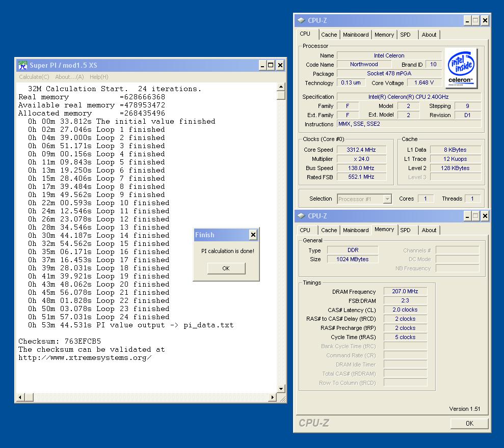Close the Super PI window
The height and width of the screenshot is (448, 504).
point(280,66)
